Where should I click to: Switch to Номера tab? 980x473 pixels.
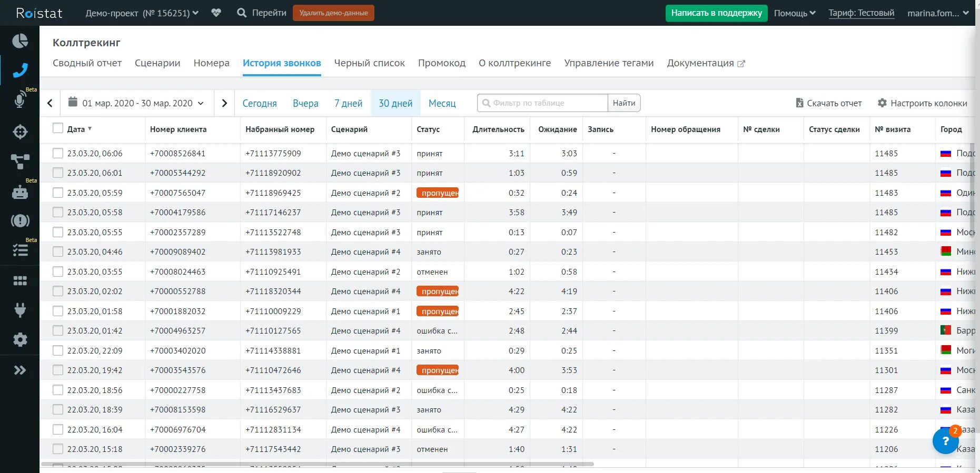coord(211,63)
